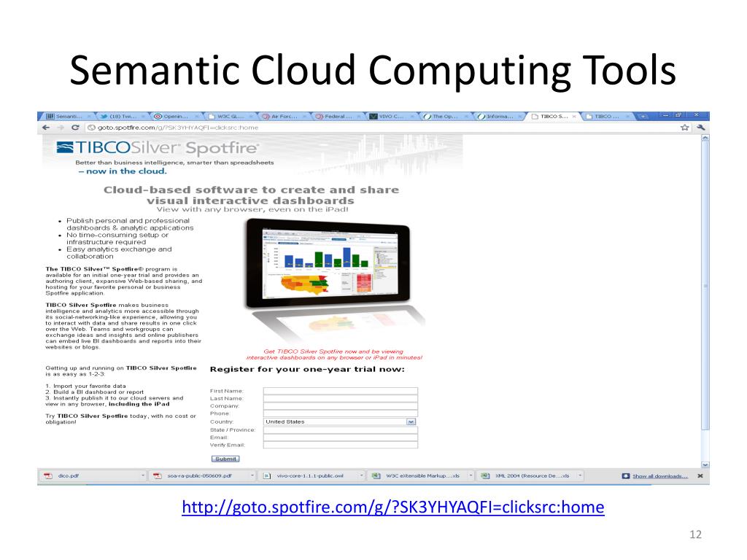Switch to the last TIBCO ... tab
Image resolution: width=747 pixels, height=560 pixels.
606,116
